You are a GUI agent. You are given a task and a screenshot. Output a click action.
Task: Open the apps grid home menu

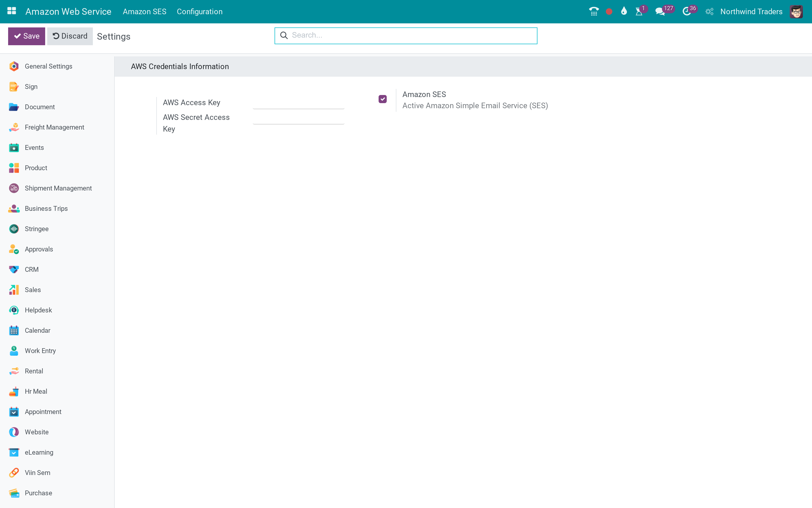(12, 11)
